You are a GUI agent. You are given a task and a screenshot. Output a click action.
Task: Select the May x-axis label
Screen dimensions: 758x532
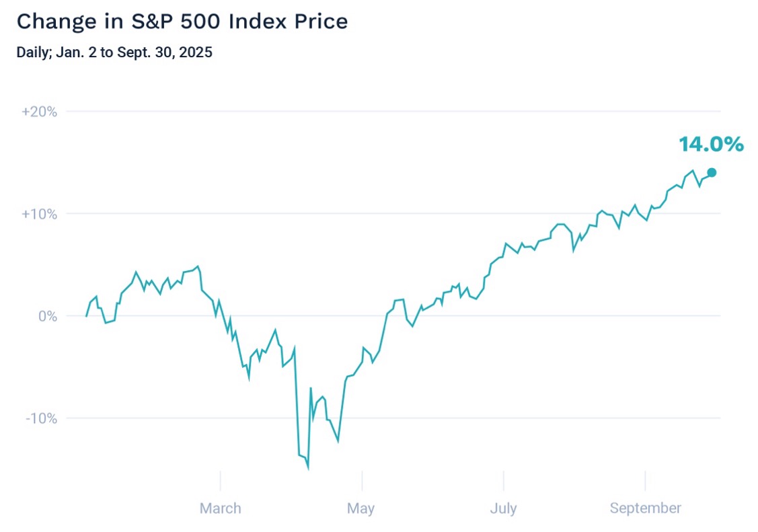[361, 508]
